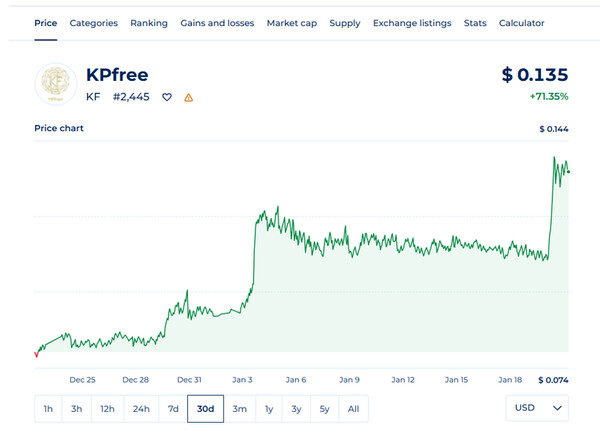The image size is (600, 438).
Task: View the Exchange listings tab
Action: (412, 23)
